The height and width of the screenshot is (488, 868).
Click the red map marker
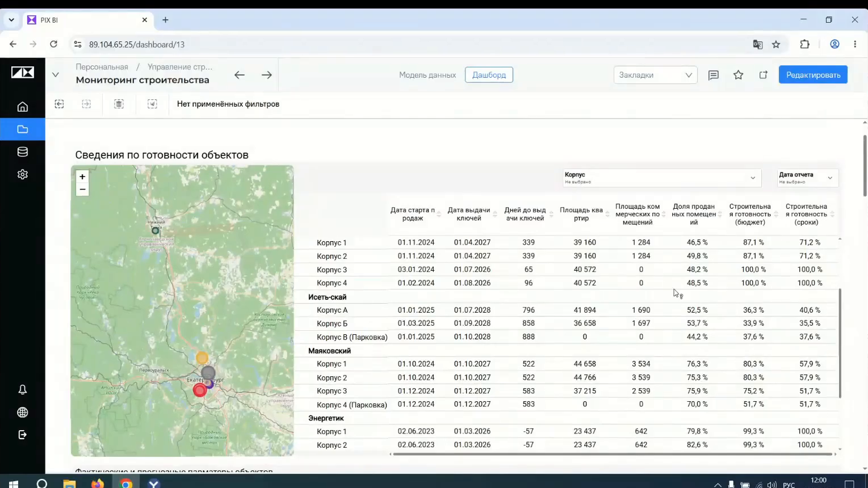click(x=199, y=390)
